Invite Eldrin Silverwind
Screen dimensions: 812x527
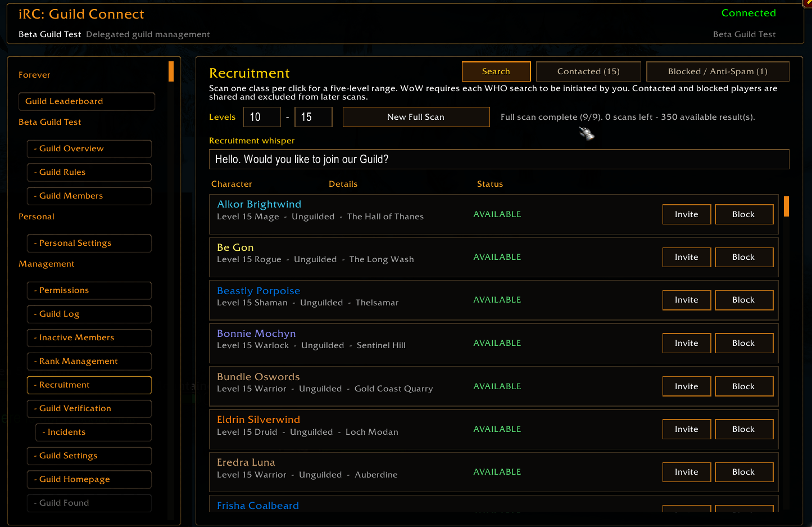687,429
